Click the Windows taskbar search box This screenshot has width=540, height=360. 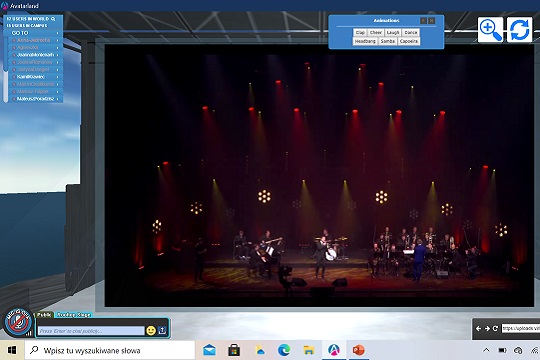(110, 350)
